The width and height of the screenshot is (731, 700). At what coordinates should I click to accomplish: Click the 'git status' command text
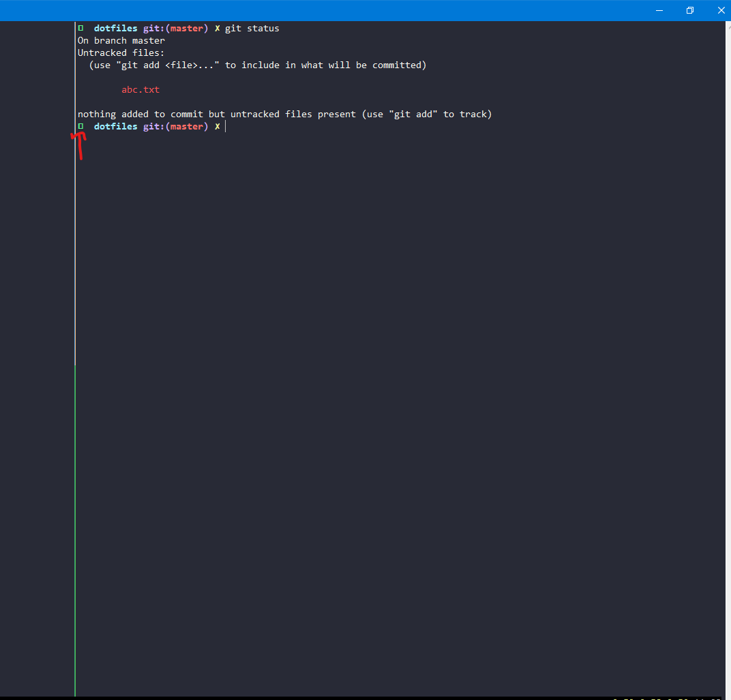point(252,29)
